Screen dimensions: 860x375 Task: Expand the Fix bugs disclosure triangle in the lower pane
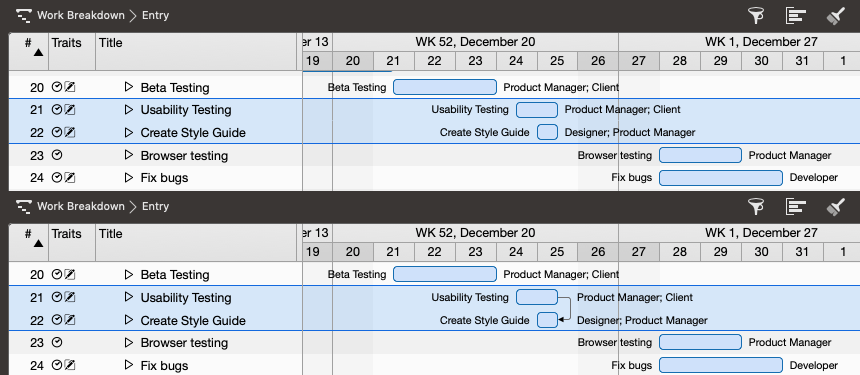click(129, 365)
